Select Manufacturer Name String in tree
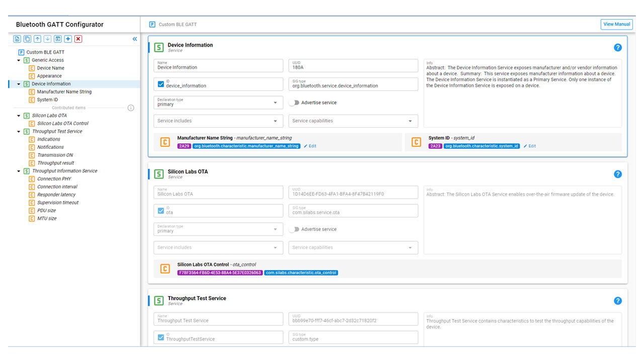This screenshot has width=644, height=362. coord(64,92)
